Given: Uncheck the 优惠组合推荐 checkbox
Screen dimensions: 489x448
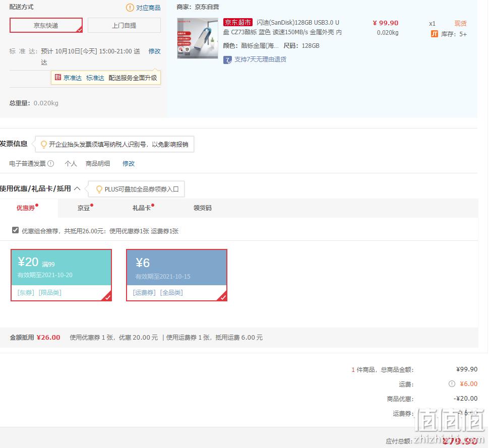Looking at the screenshot, I should 15,230.
